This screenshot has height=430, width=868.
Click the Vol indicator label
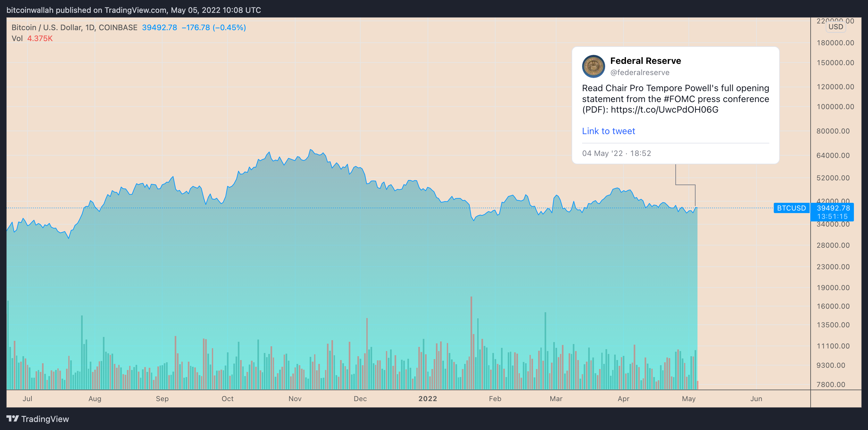(17, 39)
